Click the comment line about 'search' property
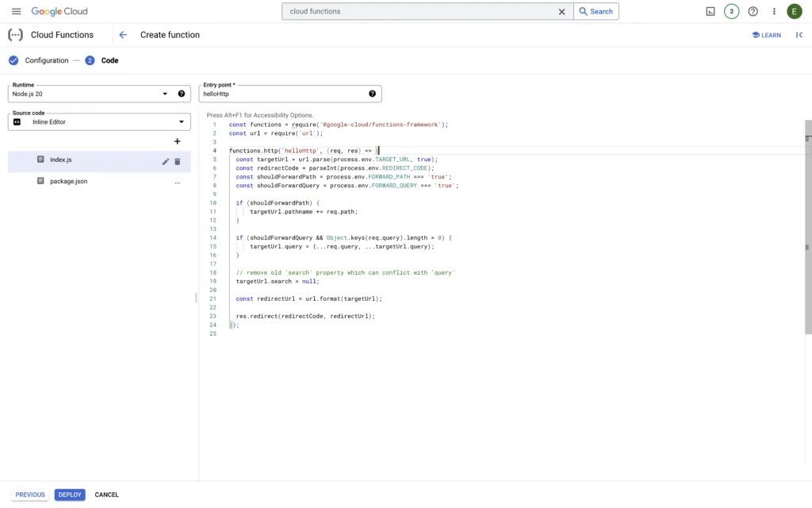Image resolution: width=812 pixels, height=508 pixels. [x=345, y=273]
